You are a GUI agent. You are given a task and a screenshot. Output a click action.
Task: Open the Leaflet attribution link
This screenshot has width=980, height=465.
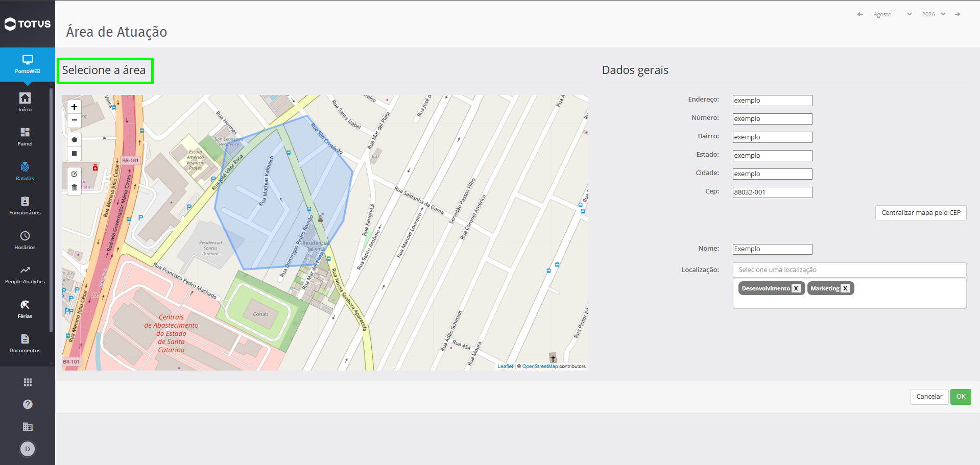click(506, 366)
